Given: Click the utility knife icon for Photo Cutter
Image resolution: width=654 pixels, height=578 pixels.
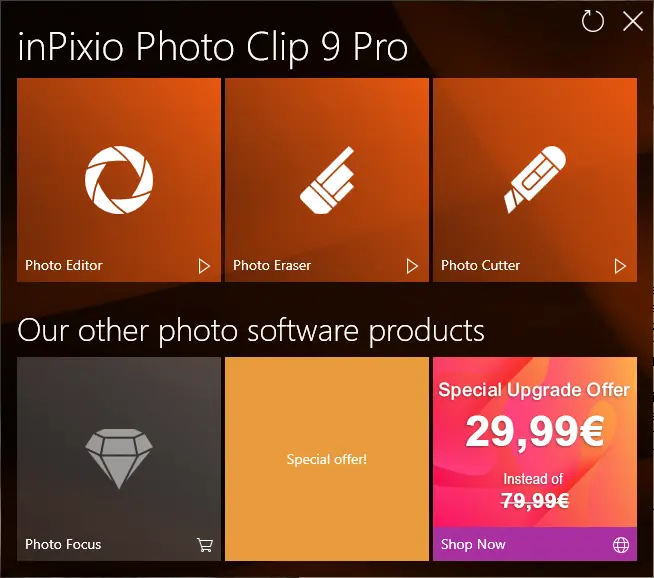Looking at the screenshot, I should pos(535,180).
